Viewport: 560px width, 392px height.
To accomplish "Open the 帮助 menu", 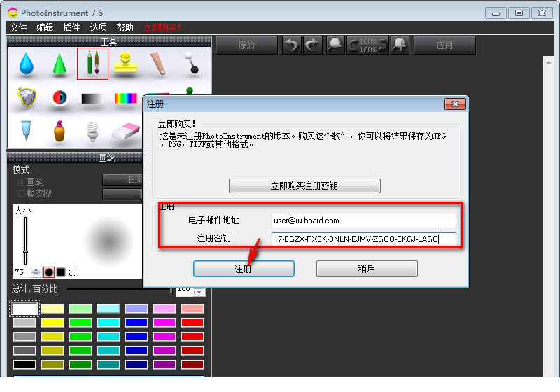I will pos(125,27).
